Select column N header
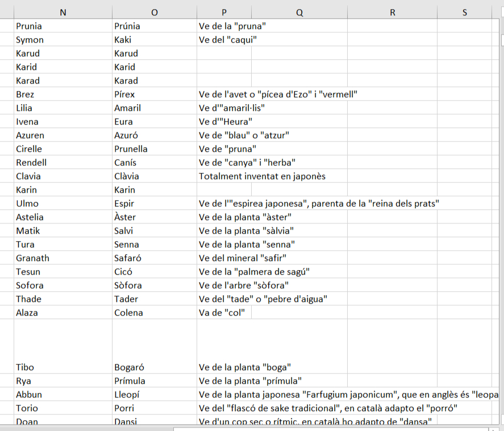This screenshot has width=504, height=431. [x=63, y=13]
